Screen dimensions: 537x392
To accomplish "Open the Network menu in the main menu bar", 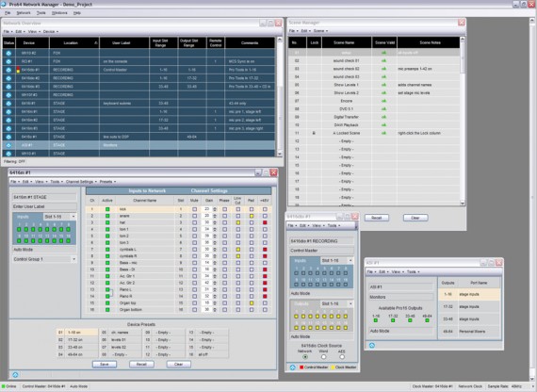I will pyautogui.click(x=24, y=13).
